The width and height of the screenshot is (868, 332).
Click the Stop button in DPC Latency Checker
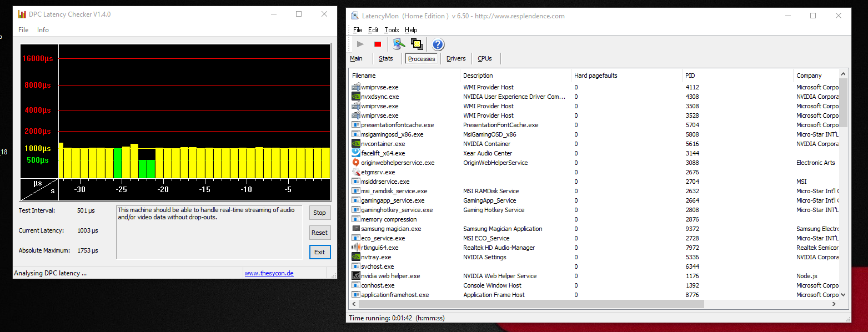click(319, 212)
